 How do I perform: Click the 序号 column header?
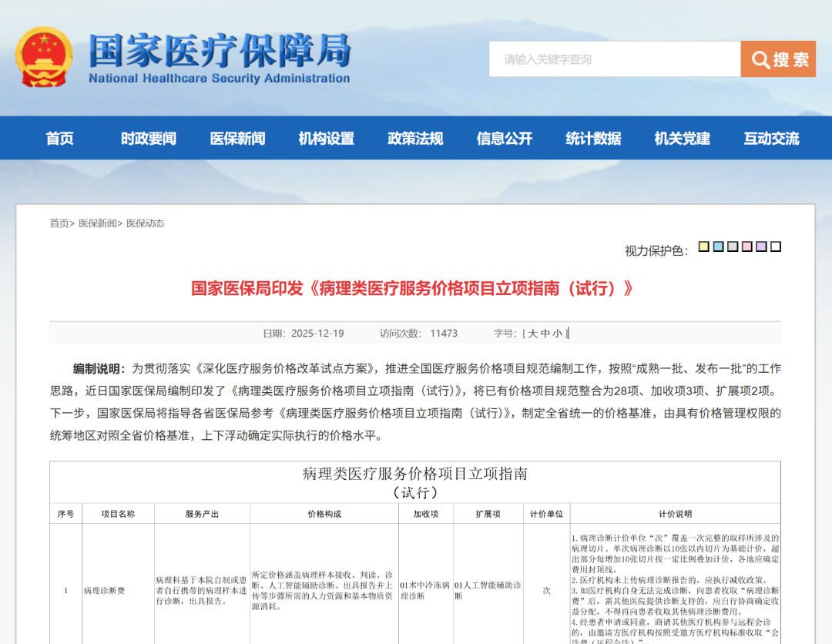[65, 514]
